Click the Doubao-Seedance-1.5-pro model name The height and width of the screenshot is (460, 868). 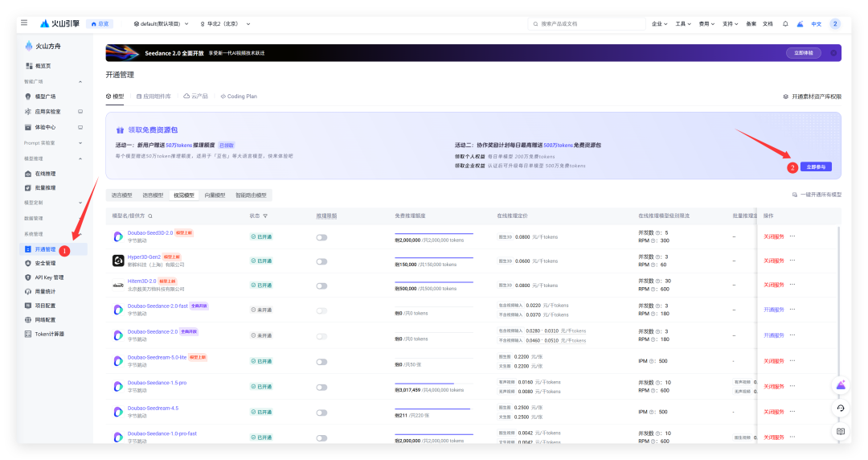158,383
